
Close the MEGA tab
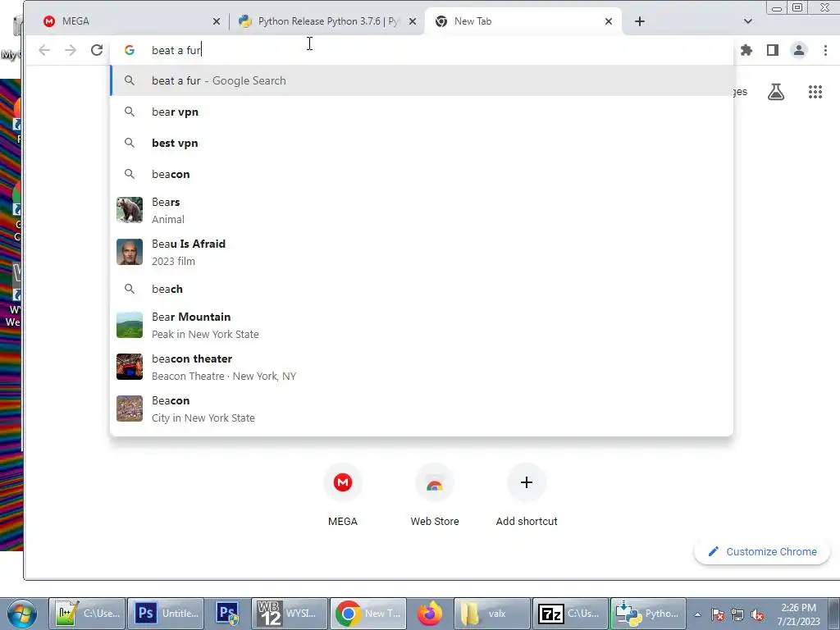pos(217,21)
